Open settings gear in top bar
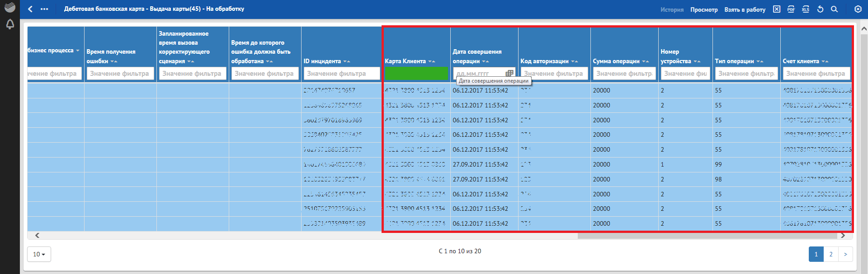The width and height of the screenshot is (868, 274). coord(858,9)
